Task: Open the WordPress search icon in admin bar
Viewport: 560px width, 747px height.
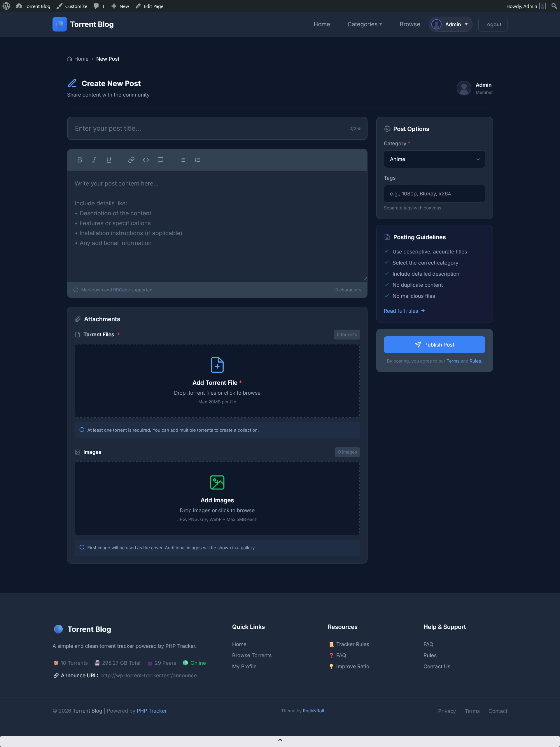Action: (x=554, y=6)
